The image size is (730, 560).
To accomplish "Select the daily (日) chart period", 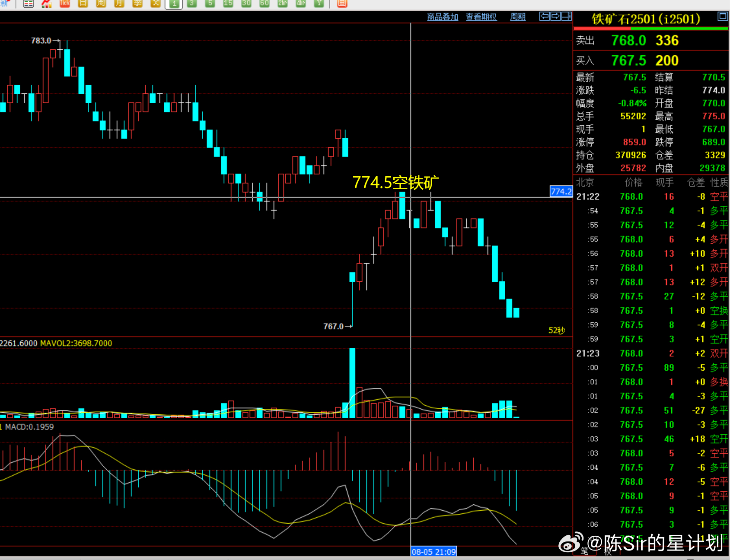I will pyautogui.click(x=83, y=3).
